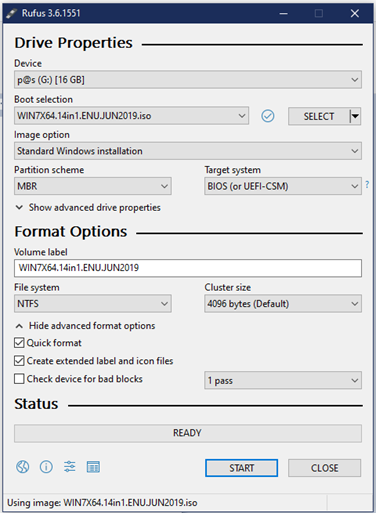Open the Image option dropdown
This screenshot has width=376, height=513.
pyautogui.click(x=188, y=151)
